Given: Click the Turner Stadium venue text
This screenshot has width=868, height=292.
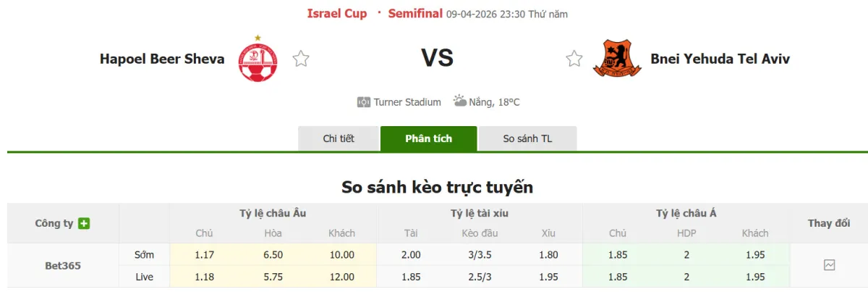Looking at the screenshot, I should pos(407,102).
